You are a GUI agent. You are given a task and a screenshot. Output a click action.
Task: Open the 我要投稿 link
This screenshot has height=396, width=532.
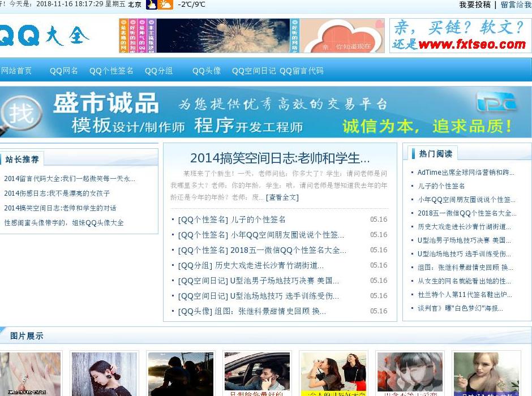tap(475, 5)
